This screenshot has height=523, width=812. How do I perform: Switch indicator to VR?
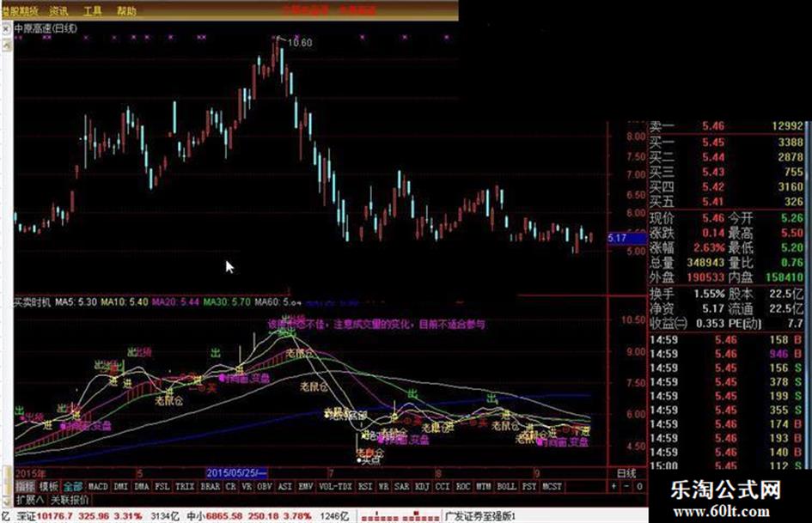pyautogui.click(x=247, y=486)
